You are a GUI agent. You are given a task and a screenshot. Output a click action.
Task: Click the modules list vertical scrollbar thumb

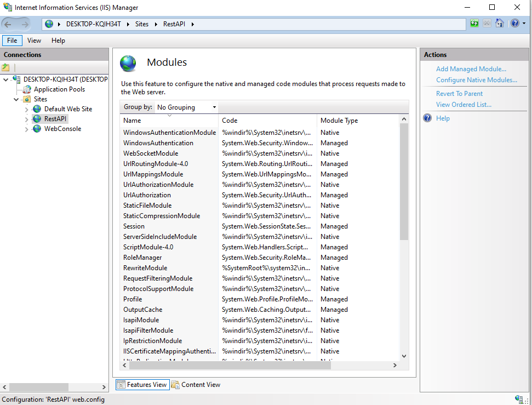click(404, 181)
